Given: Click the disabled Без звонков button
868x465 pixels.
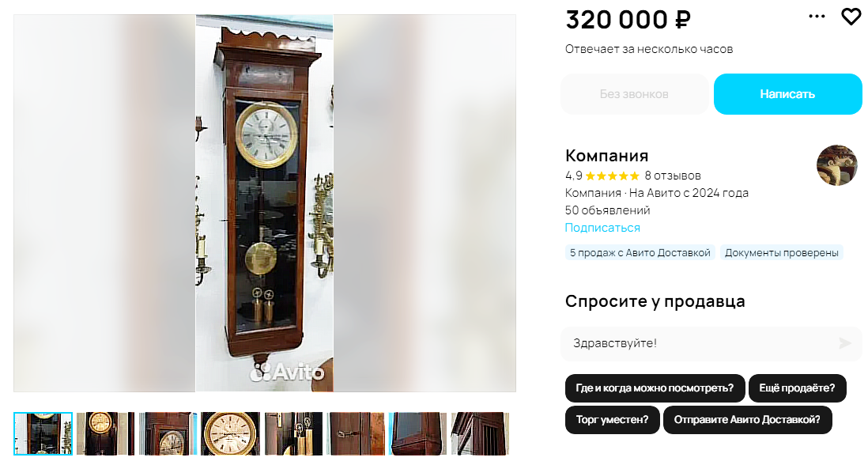Looking at the screenshot, I should 634,94.
